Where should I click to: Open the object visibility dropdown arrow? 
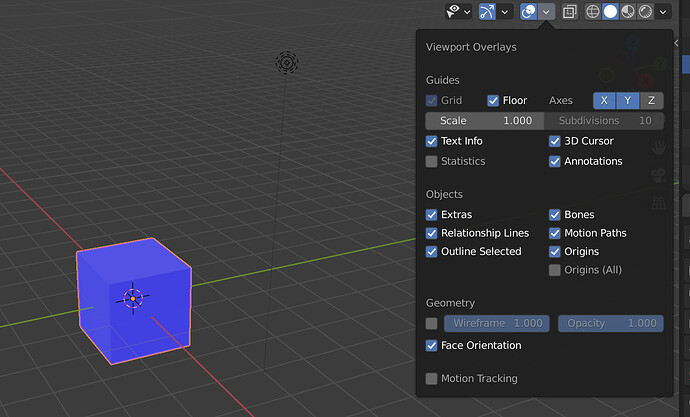pyautogui.click(x=467, y=12)
